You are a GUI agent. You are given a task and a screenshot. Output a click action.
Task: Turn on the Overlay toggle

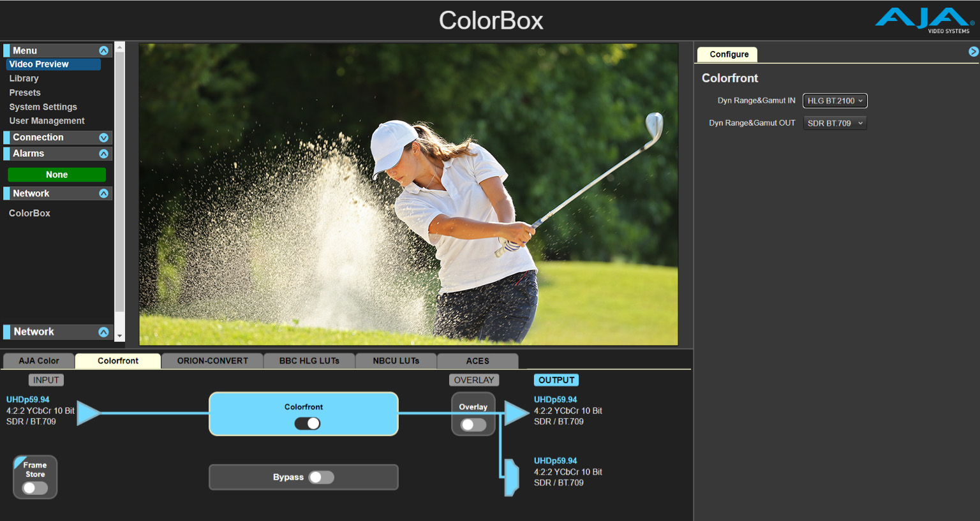click(473, 425)
